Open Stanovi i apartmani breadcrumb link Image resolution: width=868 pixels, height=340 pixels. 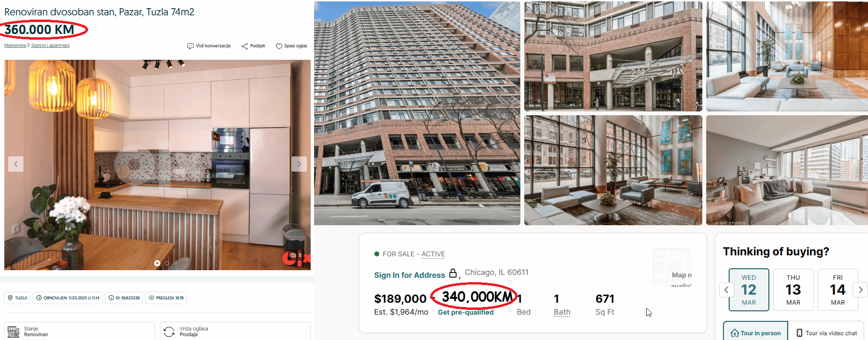50,45
